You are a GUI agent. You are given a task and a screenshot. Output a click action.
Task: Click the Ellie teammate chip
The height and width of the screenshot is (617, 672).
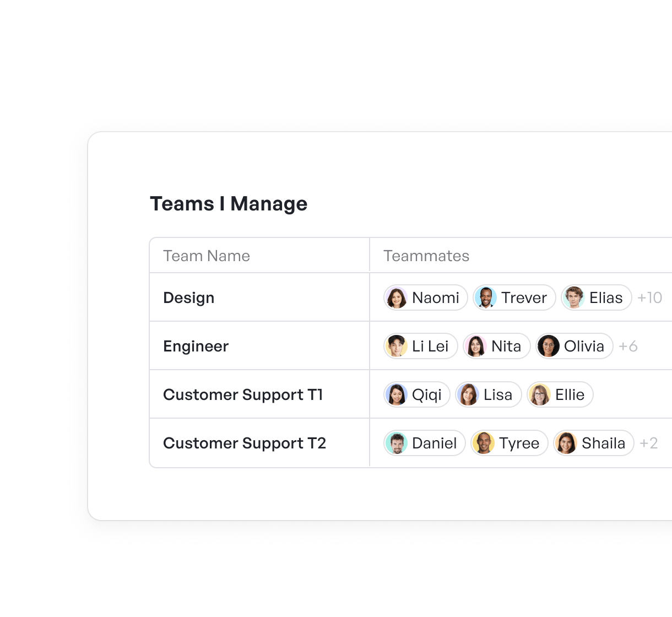tap(560, 395)
